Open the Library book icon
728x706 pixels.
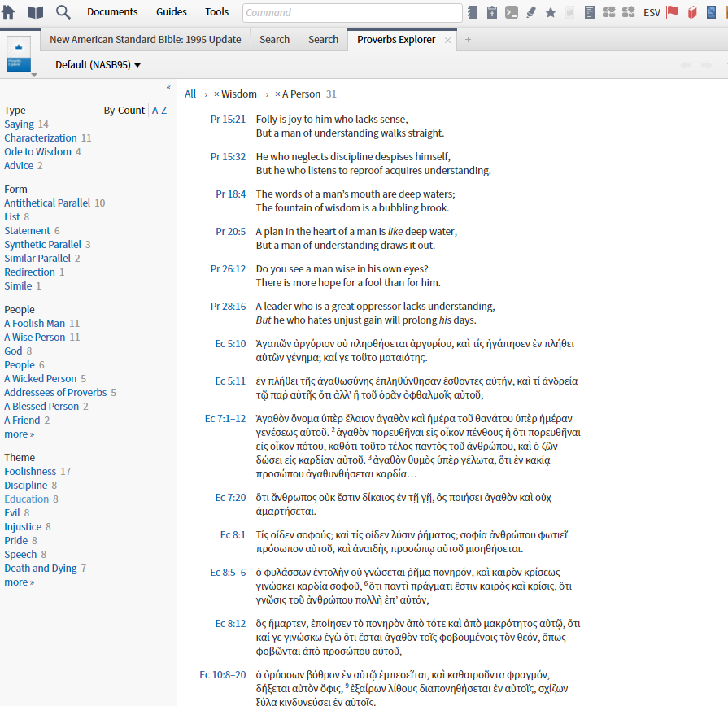click(x=36, y=12)
